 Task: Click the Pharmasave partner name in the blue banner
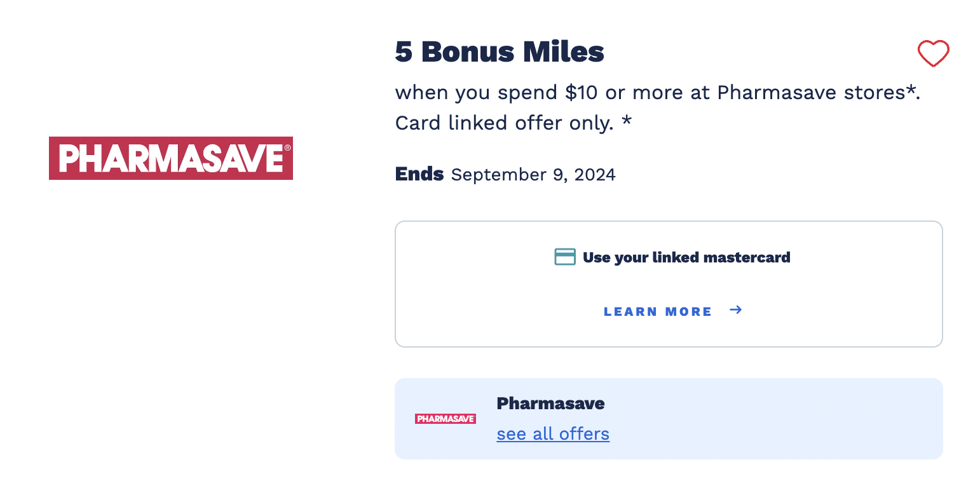550,404
